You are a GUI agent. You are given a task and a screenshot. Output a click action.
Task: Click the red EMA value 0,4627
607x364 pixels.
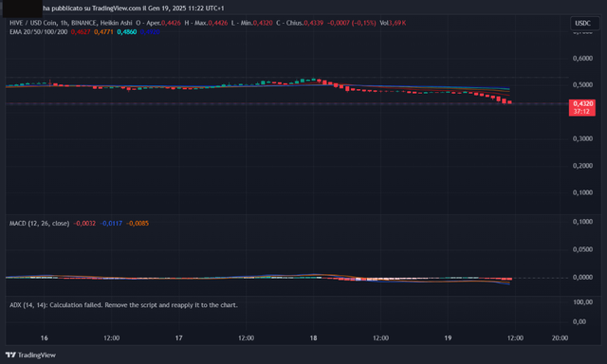click(x=81, y=32)
